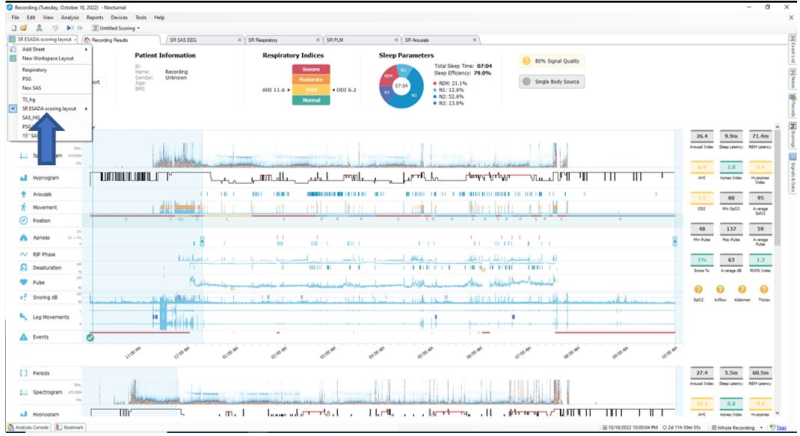Screen dimensions: 800x436
Task: Click the Snoring dB icon
Action: 23,297
